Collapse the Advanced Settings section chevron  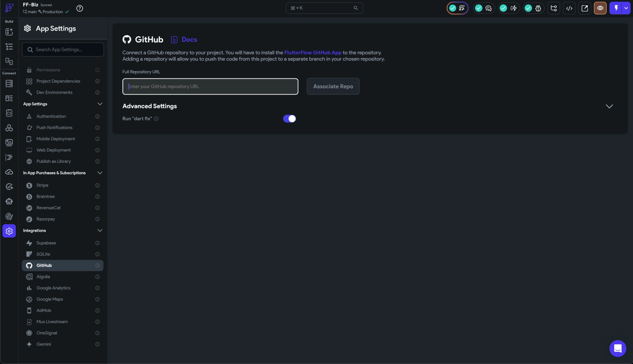coord(609,106)
